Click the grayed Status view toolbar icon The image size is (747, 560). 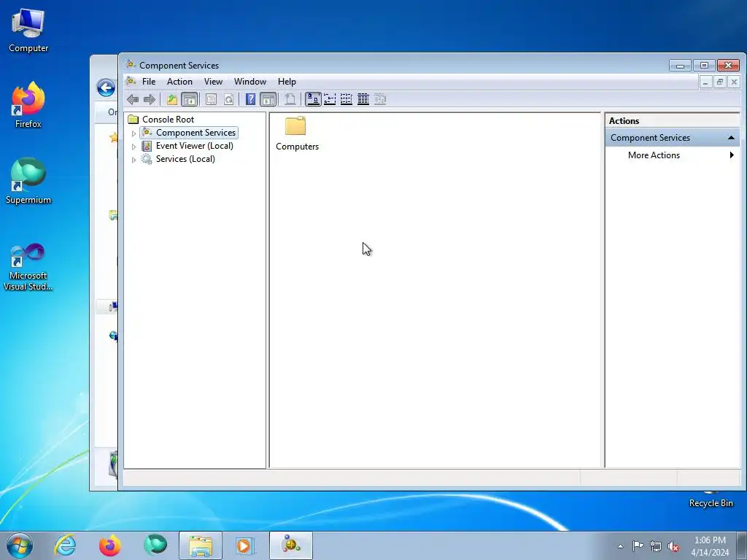click(380, 99)
